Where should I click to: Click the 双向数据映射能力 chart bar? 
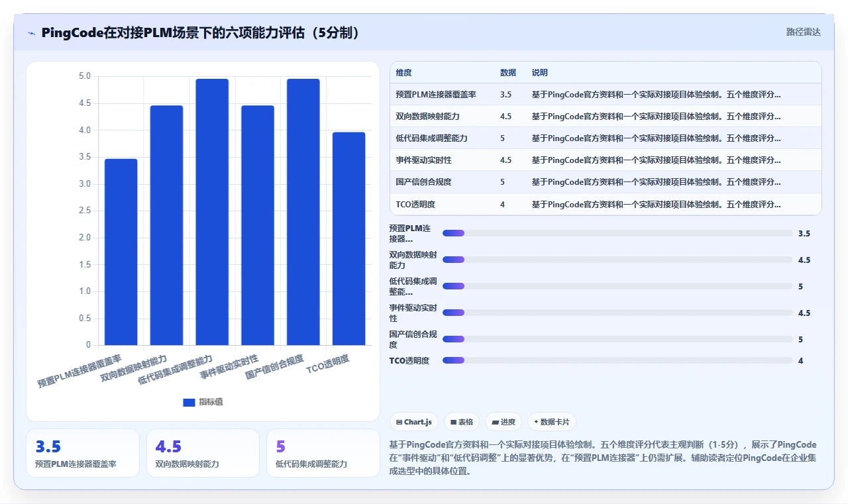(167, 225)
